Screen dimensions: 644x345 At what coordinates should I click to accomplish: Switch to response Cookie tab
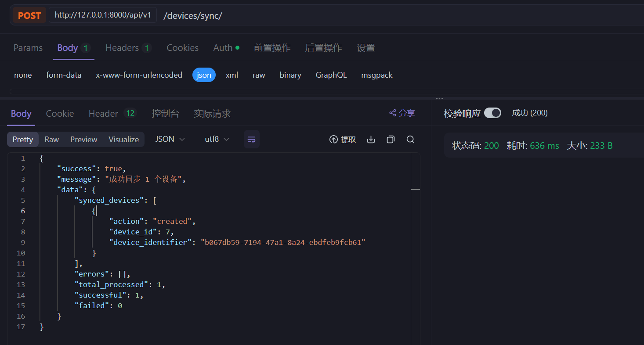60,114
